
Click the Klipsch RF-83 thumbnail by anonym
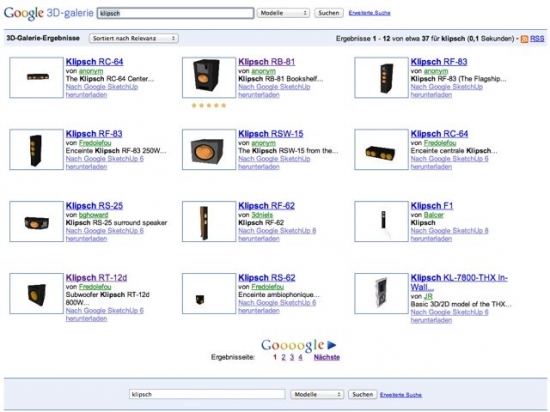click(x=381, y=77)
